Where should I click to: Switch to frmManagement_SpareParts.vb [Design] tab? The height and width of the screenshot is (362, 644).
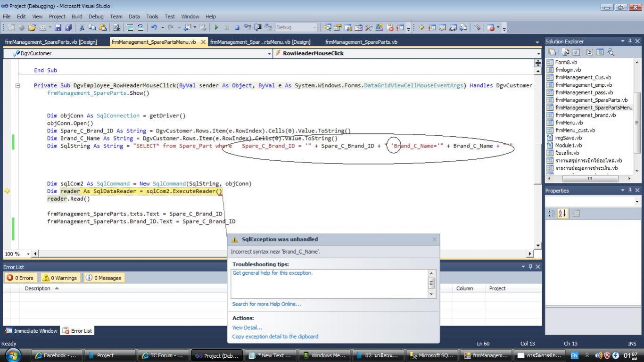51,42
